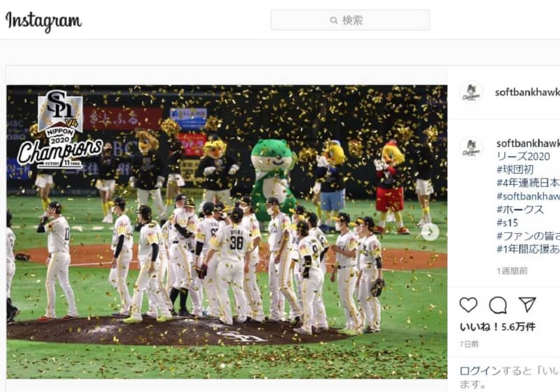Open the #球団初 hashtag

click(514, 169)
